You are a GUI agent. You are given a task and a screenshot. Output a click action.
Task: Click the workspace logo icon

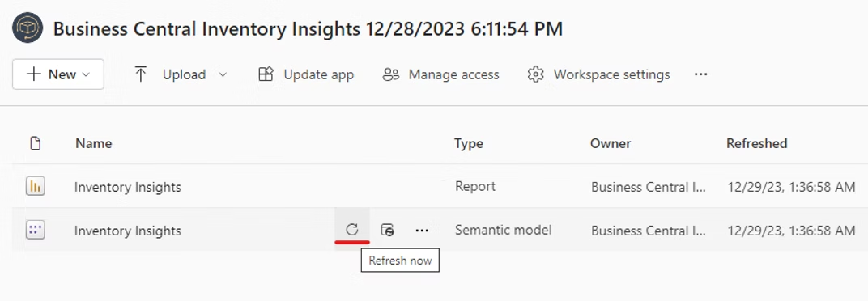point(28,28)
